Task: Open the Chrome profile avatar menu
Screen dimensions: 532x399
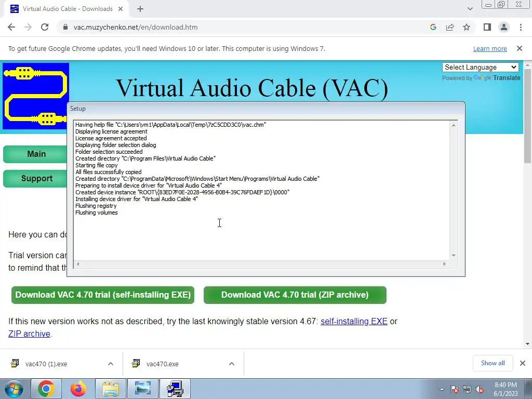Action: click(x=504, y=27)
